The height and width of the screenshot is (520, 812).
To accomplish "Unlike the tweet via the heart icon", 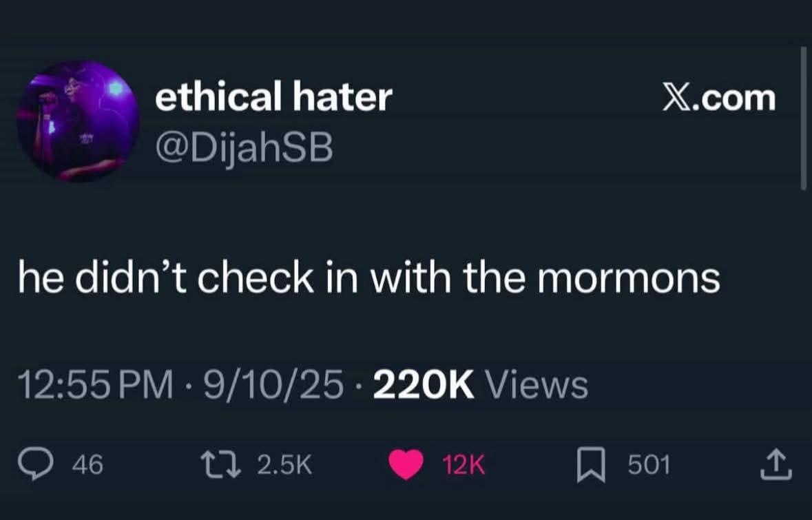I will point(408,465).
